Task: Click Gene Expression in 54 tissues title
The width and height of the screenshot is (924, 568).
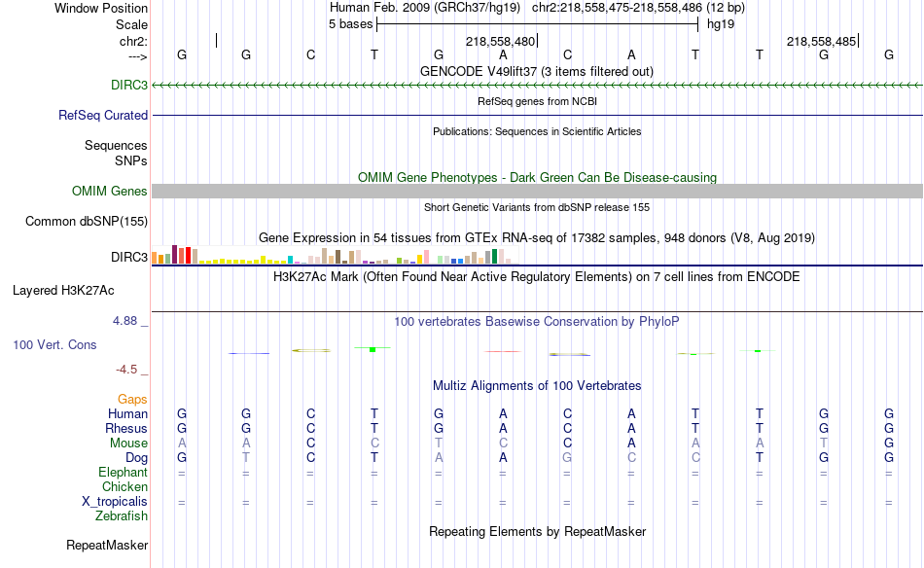Action: click(x=537, y=238)
